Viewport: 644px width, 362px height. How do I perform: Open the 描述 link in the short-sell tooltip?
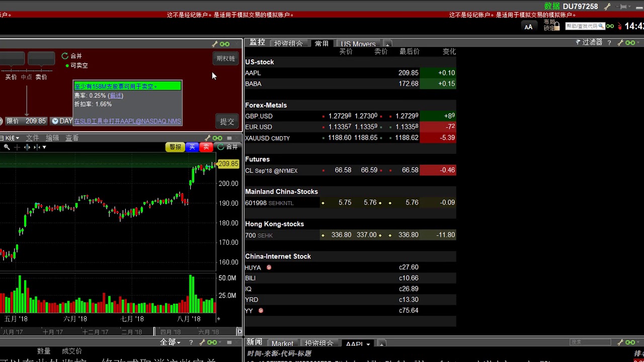[x=116, y=96]
